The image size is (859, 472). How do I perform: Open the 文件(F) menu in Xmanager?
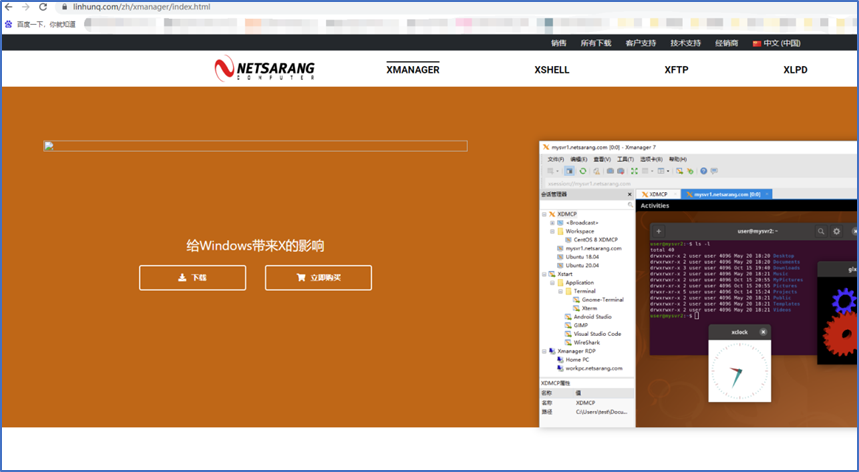[556, 159]
